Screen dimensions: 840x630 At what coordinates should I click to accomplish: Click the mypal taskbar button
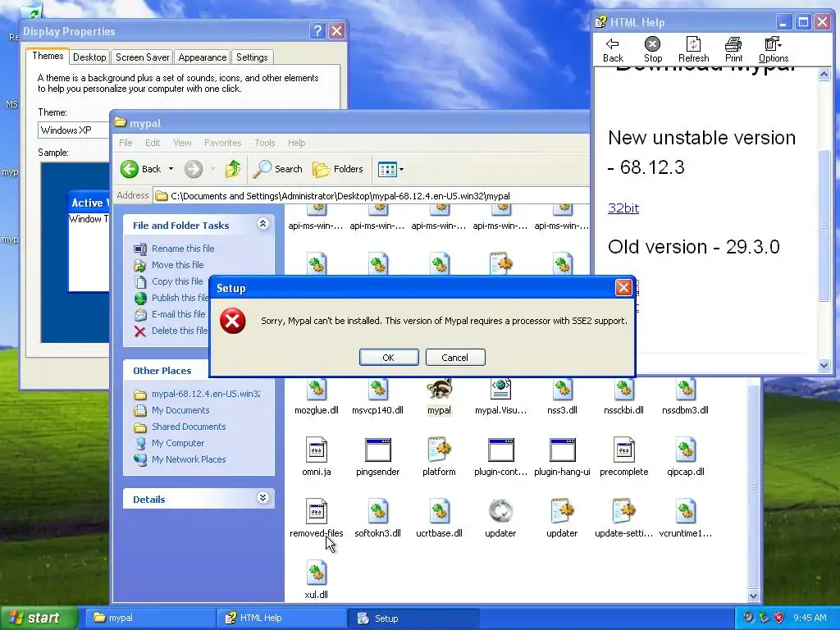pyautogui.click(x=151, y=619)
